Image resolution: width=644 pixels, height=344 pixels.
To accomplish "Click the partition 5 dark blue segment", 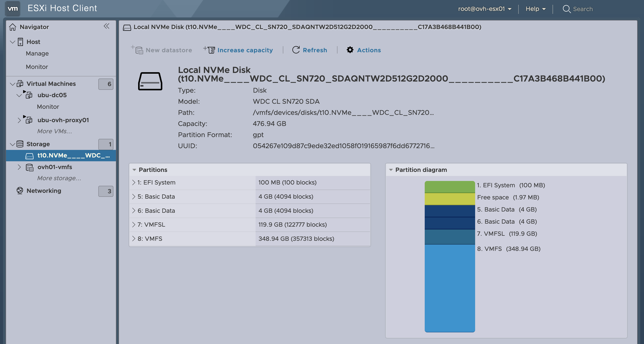I will (x=450, y=211).
